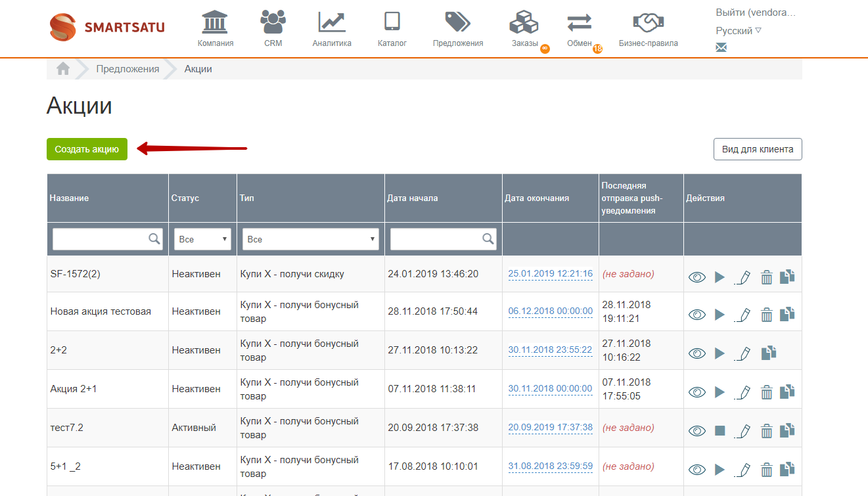868x496 pixels.
Task: Open the Русский language dropdown
Action: (739, 31)
